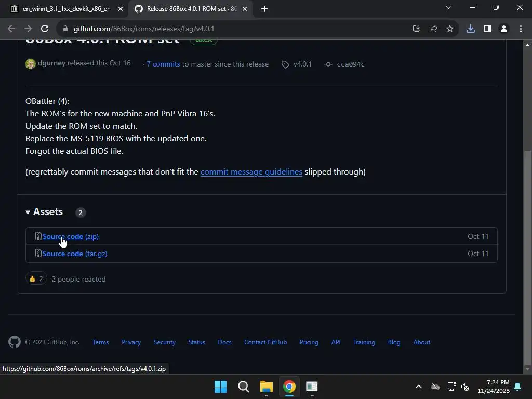Open a new browser tab
The height and width of the screenshot is (399, 532).
[x=264, y=9]
